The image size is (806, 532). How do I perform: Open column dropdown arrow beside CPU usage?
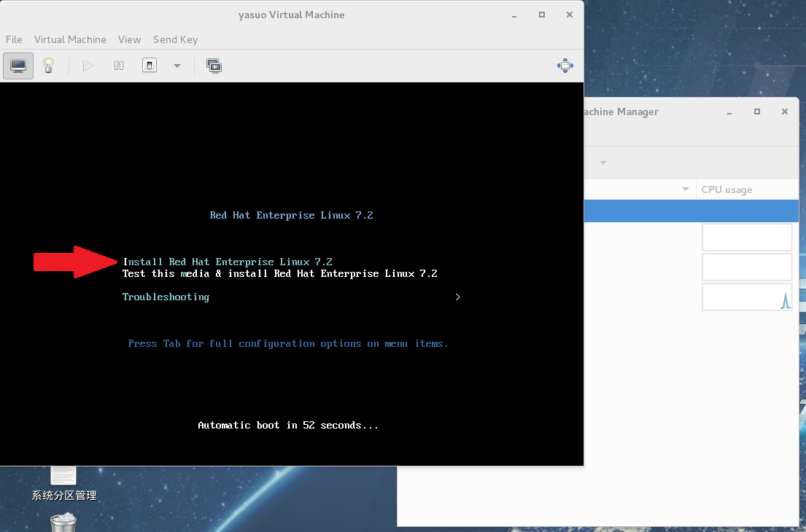[x=685, y=189]
